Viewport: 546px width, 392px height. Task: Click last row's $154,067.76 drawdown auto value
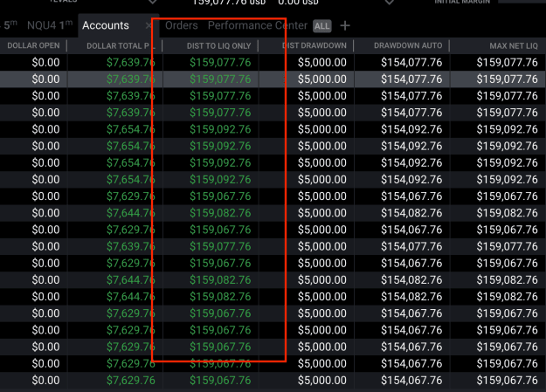click(411, 380)
